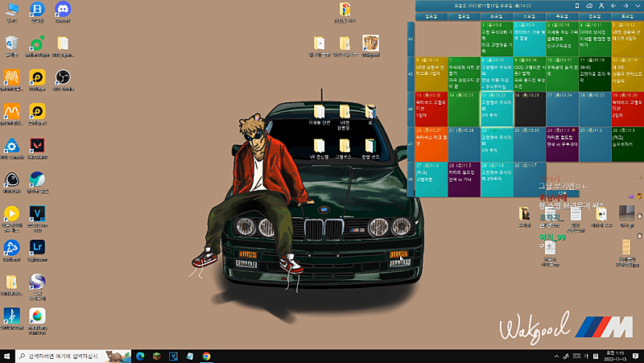
Task: Launch VEGAS Pro from the desktop
Action: coord(37,213)
